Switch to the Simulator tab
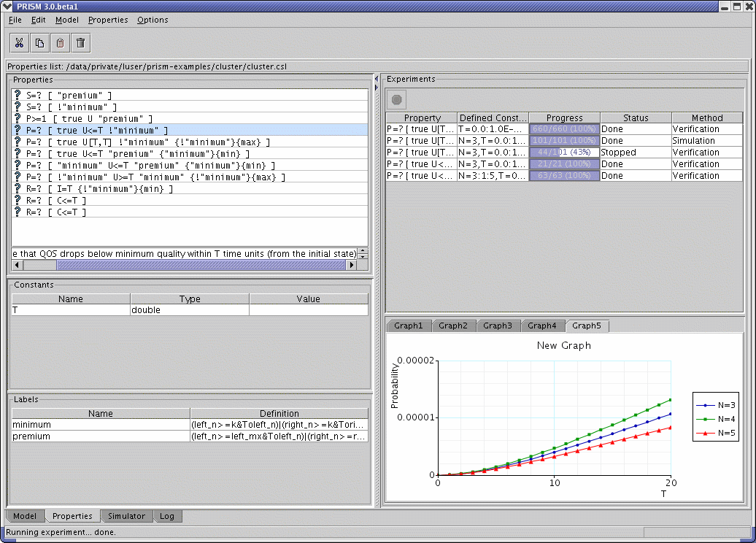This screenshot has width=756, height=543. click(126, 516)
